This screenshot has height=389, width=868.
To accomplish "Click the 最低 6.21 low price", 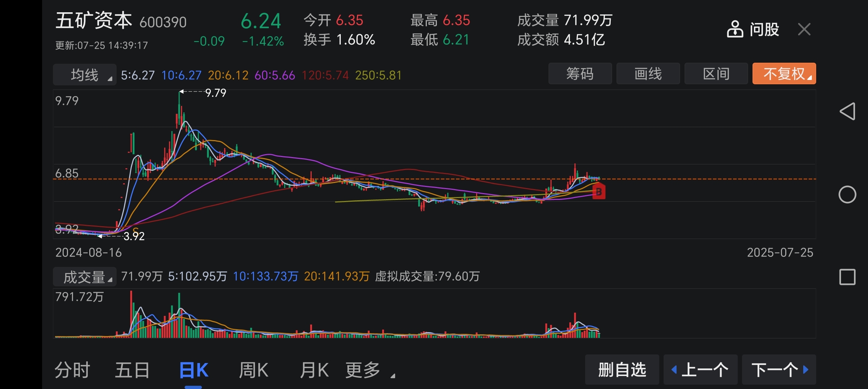I will pos(440,40).
